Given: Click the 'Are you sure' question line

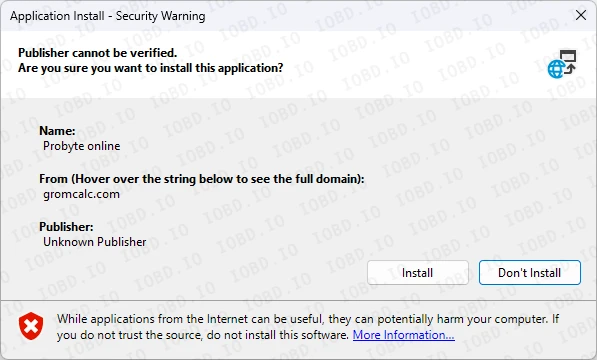Looking at the screenshot, I should (151, 68).
